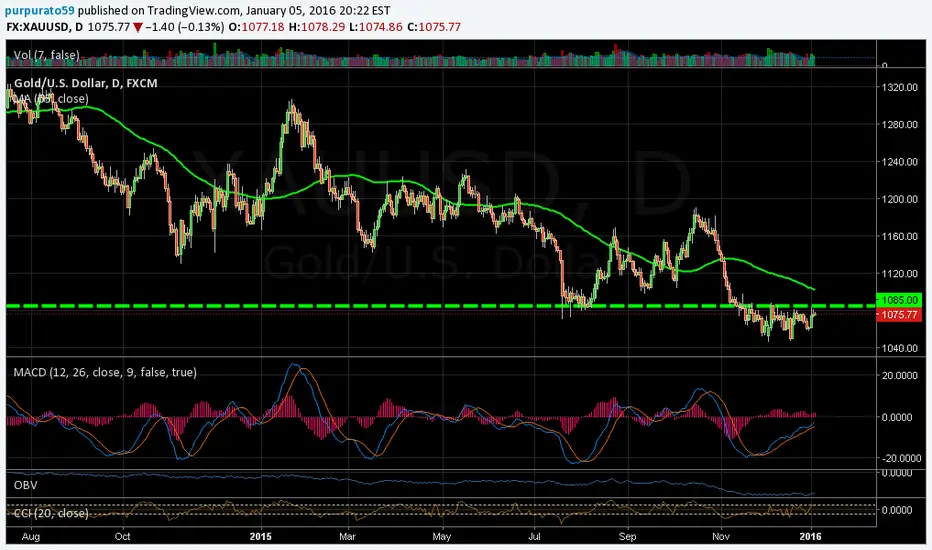Select the CCI (20, close) indicator label

51,513
